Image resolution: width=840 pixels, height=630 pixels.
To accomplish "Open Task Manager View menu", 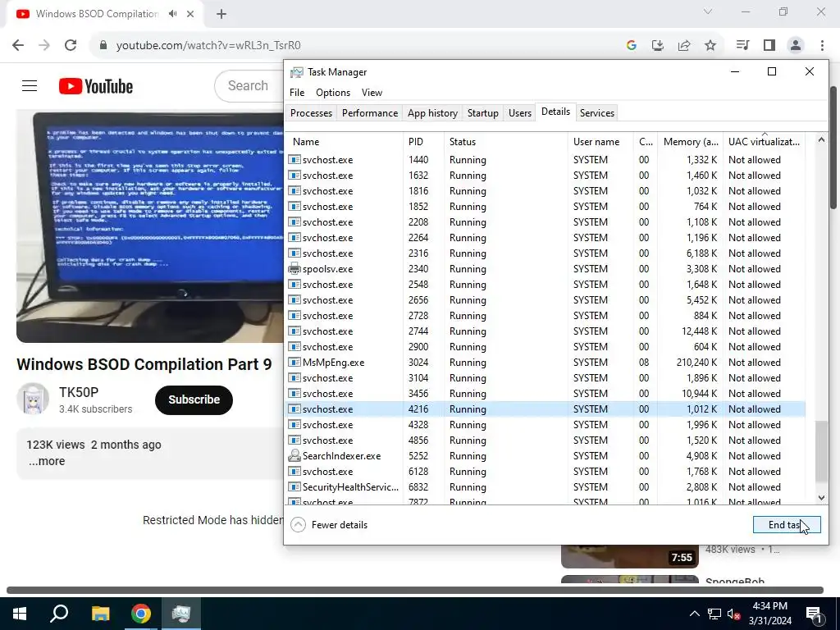I will 372,93.
